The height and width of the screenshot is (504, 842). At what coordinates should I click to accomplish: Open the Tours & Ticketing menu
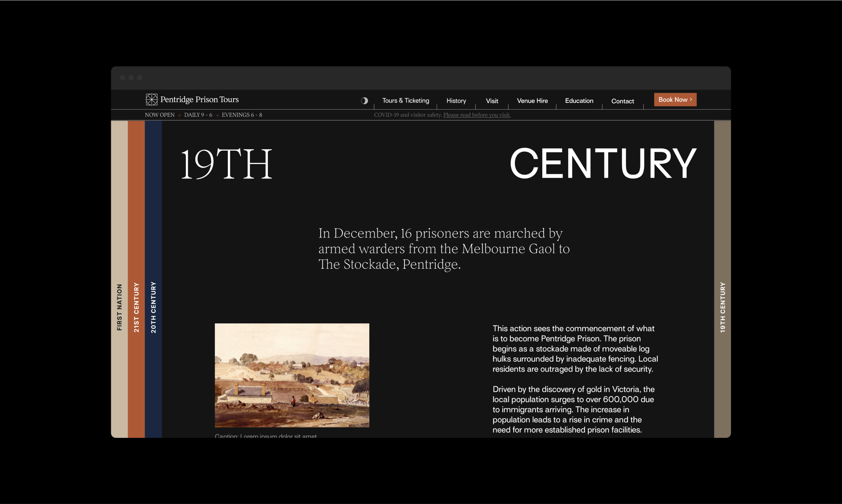(406, 101)
